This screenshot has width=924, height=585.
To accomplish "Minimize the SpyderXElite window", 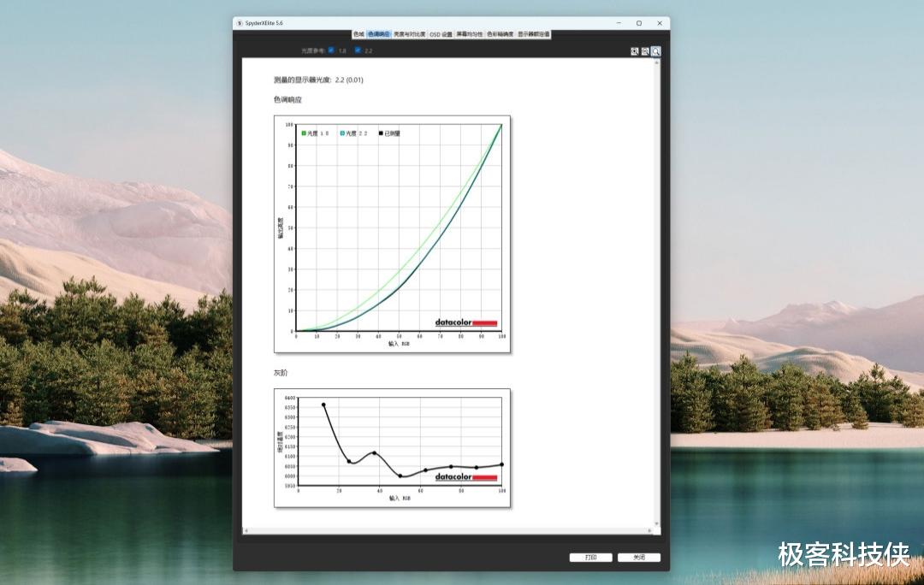I will click(619, 23).
